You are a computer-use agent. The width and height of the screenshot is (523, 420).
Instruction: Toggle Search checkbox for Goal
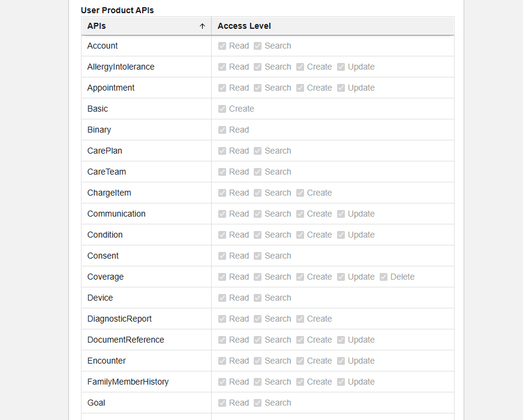[x=258, y=403]
